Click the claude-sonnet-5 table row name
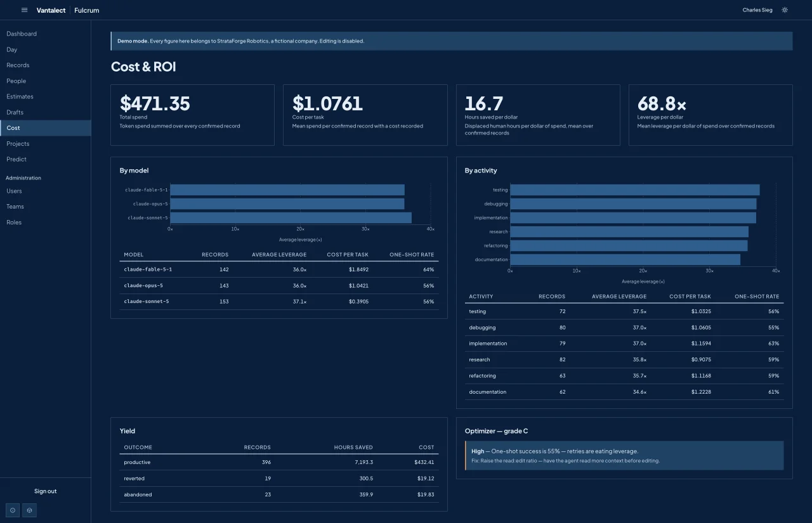Screen dimensions: 812x523 click(147, 302)
